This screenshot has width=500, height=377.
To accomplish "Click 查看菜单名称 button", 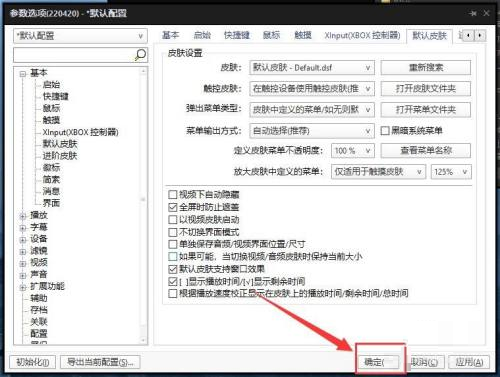I will [x=426, y=151].
